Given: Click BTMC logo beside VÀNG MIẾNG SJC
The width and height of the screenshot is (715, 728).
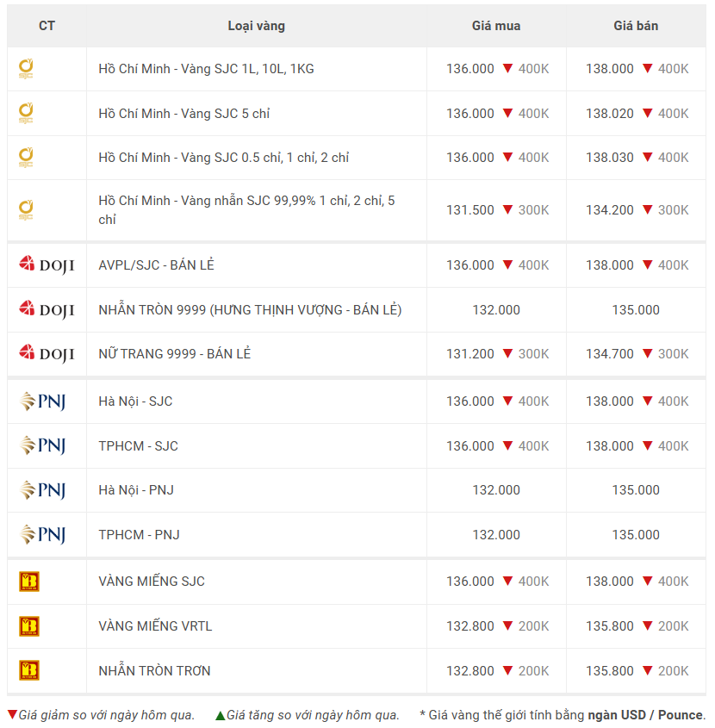Looking at the screenshot, I should click(x=29, y=582).
